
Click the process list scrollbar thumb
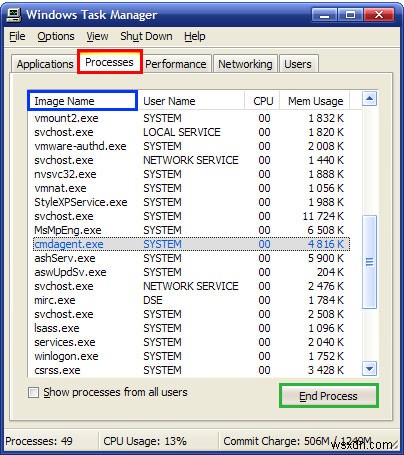(369, 262)
